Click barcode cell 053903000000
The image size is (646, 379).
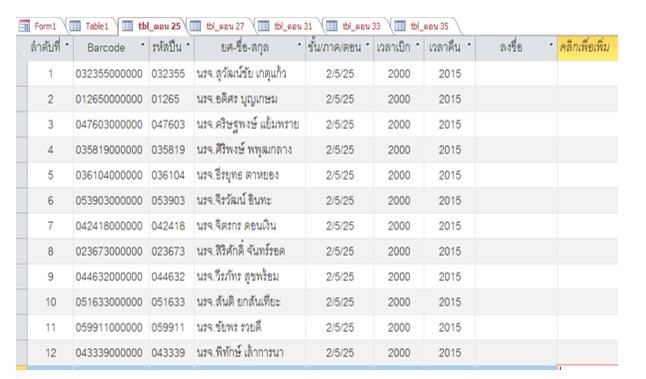112,201
